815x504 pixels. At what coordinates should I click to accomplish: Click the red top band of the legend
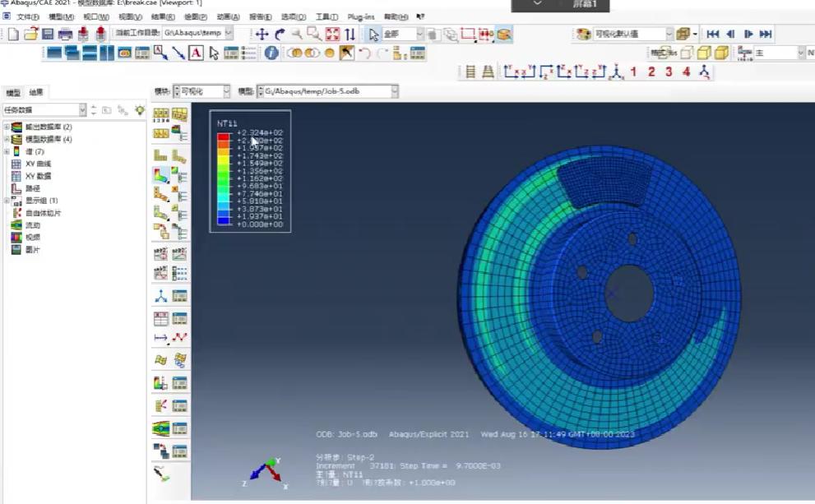[x=224, y=136]
